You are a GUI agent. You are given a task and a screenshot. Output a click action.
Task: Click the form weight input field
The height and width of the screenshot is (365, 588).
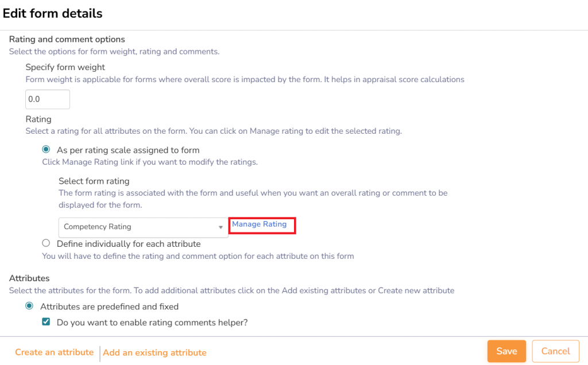pyautogui.click(x=48, y=99)
